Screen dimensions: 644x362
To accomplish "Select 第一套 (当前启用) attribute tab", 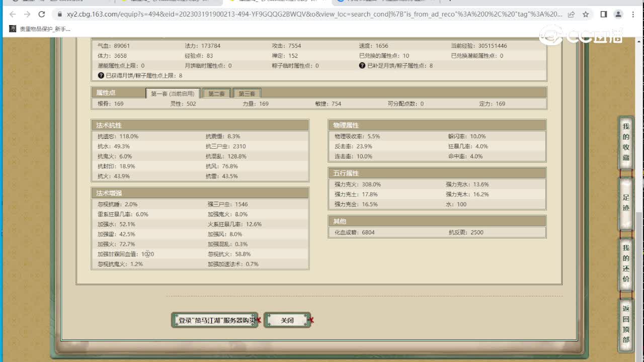I will tap(173, 94).
